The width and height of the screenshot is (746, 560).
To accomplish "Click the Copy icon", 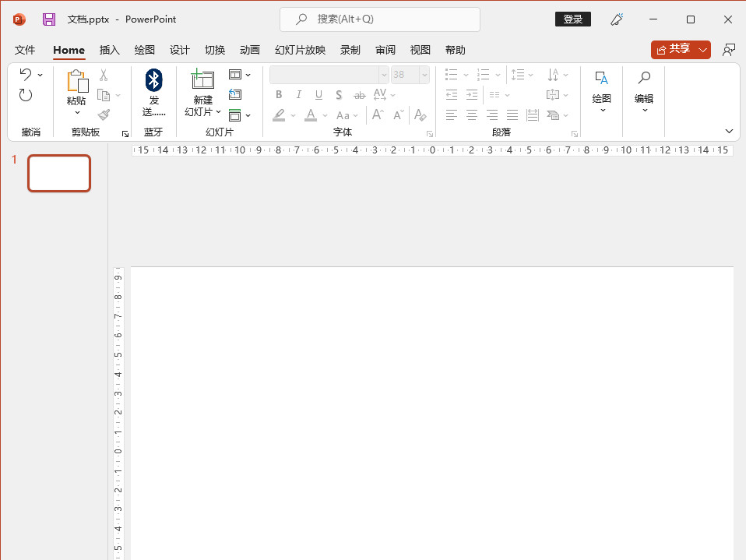I will (x=104, y=95).
